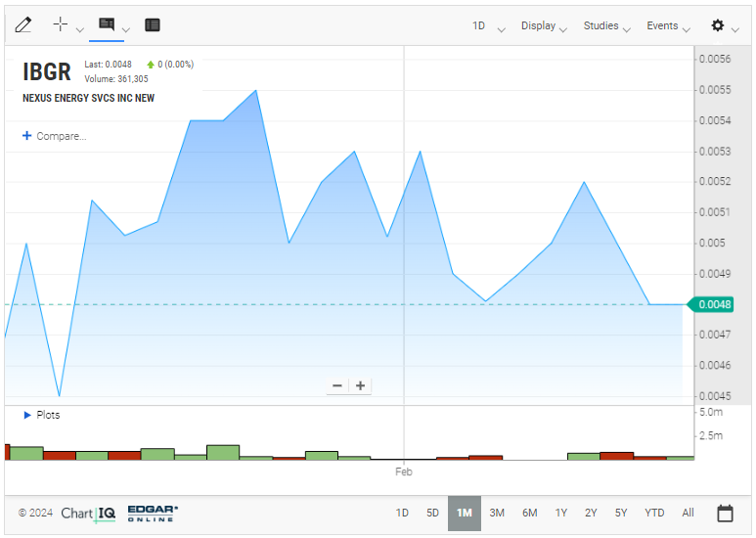756x538 pixels.
Task: Select the All range button
Action: 688,513
